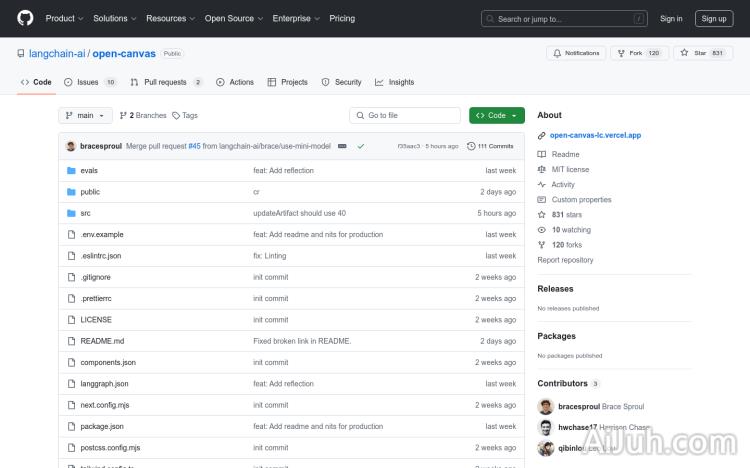This screenshot has width=750, height=468.
Task: Click the Go to file search field
Action: tap(405, 115)
